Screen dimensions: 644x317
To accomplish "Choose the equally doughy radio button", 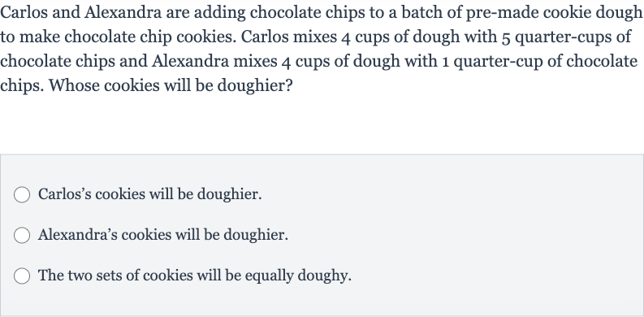I will point(22,276).
